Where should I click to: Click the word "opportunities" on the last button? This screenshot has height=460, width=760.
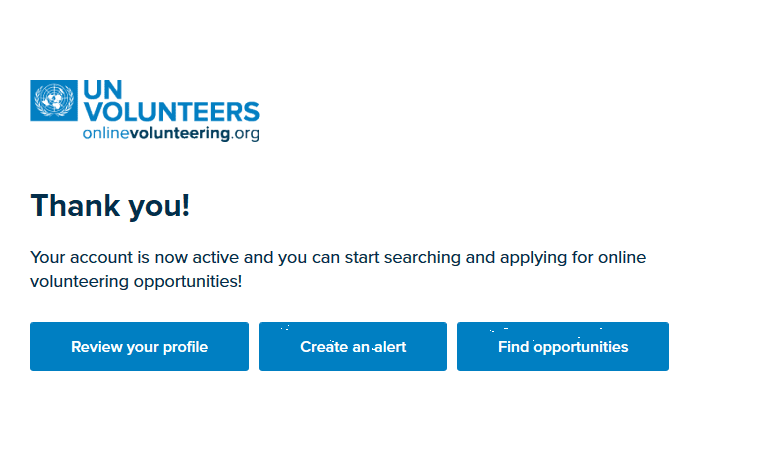(x=581, y=347)
